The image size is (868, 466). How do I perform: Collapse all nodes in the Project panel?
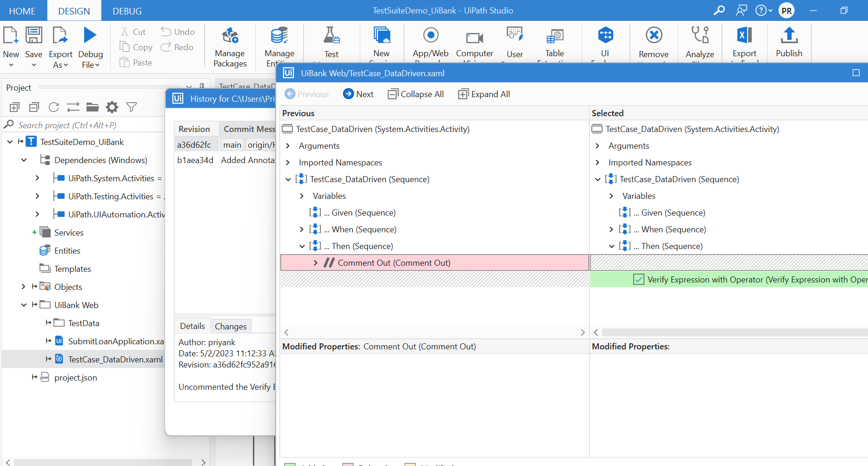(34, 107)
